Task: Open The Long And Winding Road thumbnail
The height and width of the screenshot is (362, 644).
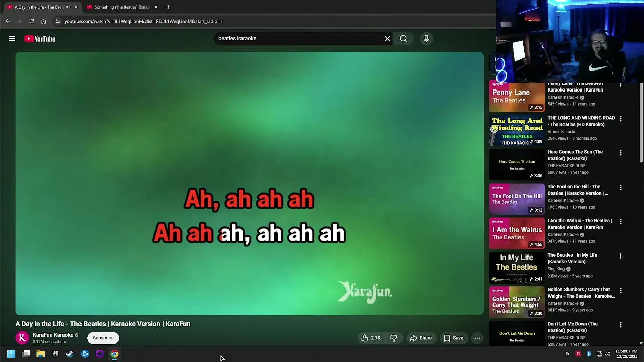Action: tap(517, 131)
